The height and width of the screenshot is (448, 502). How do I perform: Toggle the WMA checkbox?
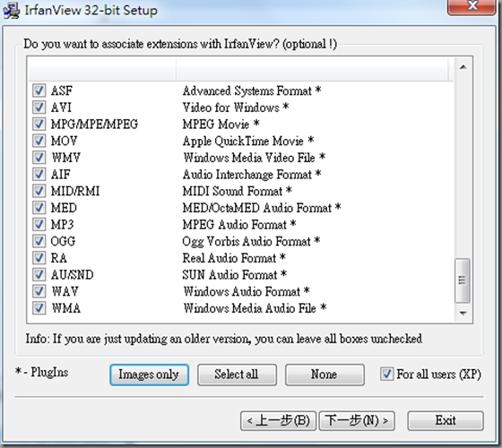coord(39,308)
